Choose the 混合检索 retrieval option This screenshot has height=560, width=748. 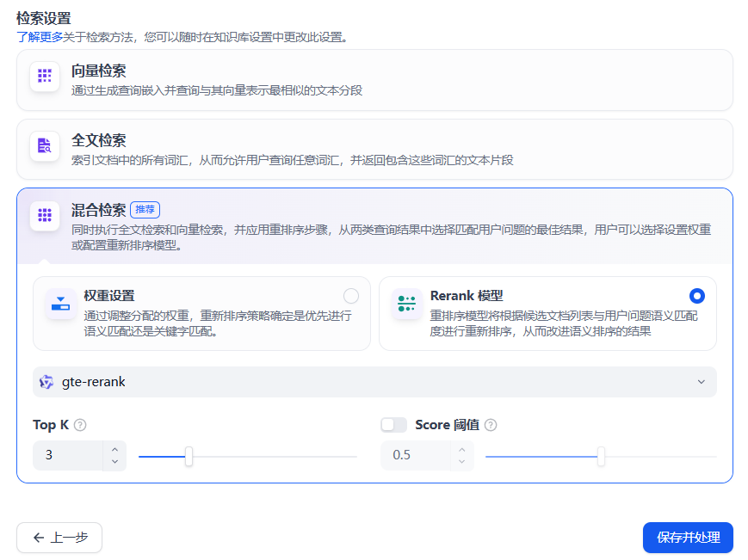(x=374, y=226)
